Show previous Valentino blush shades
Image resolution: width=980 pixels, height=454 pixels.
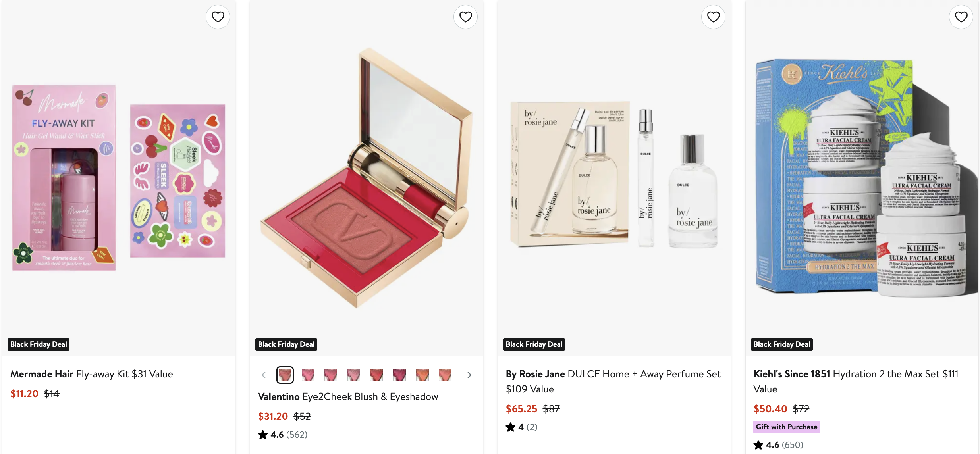[264, 375]
